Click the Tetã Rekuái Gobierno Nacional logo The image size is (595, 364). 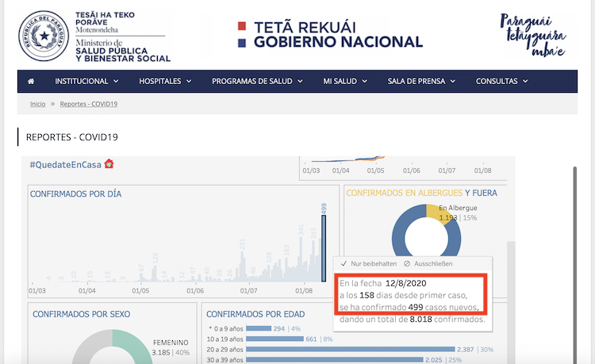coord(330,35)
